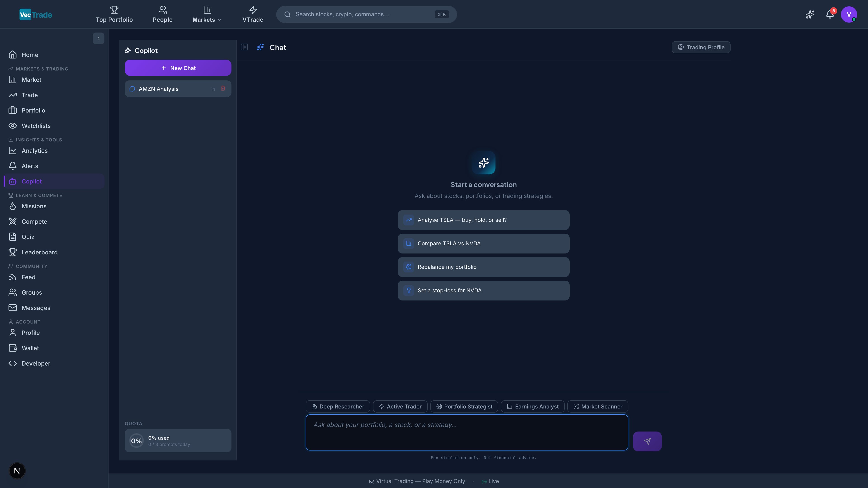Focus the Ask about your portfolio message box
Viewport: 868px width, 488px height.
(467, 433)
